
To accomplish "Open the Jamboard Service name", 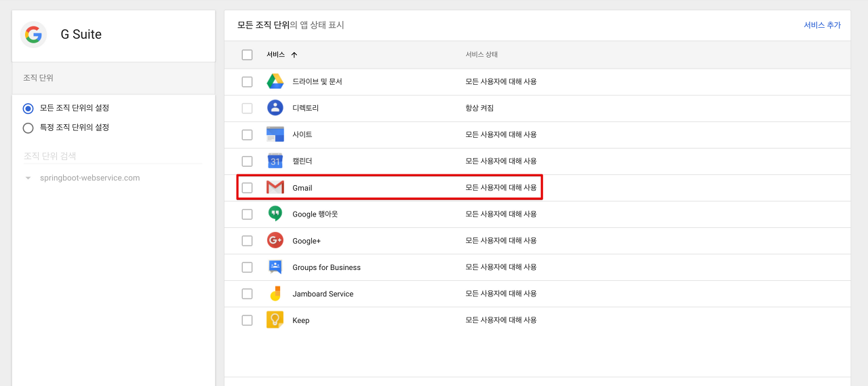I will pyautogui.click(x=323, y=294).
